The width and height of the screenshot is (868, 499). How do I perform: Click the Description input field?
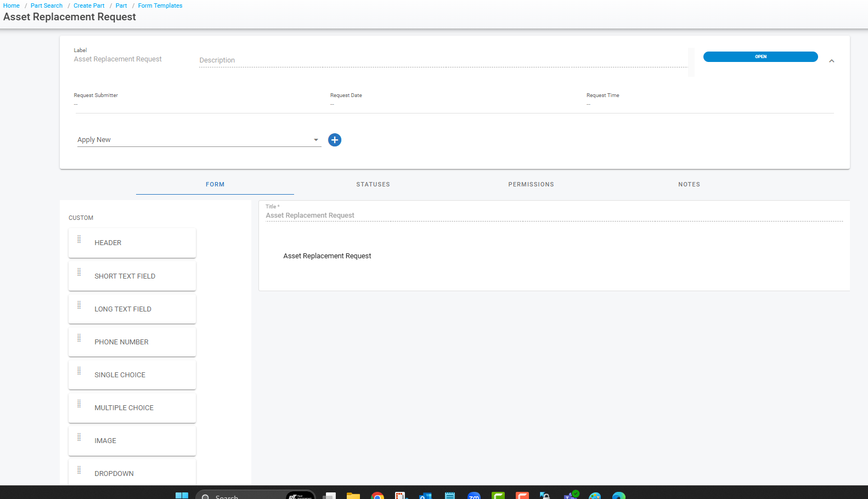[x=442, y=60]
